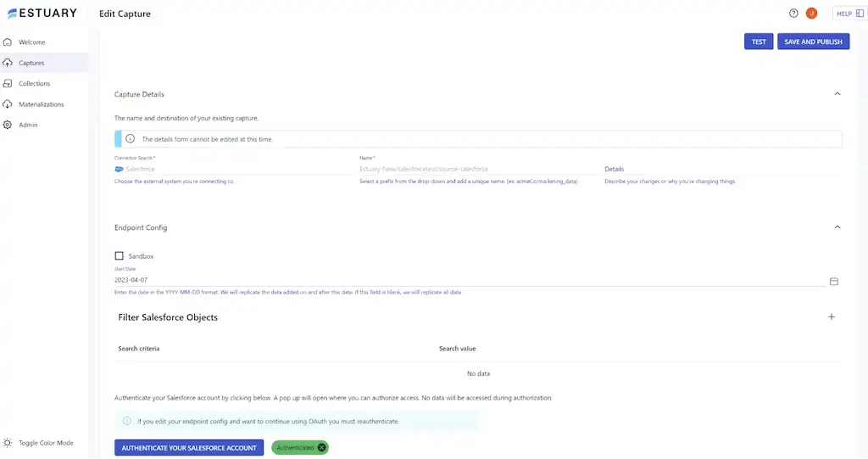Click the Search value column header
Image resolution: width=868 pixels, height=459 pixels.
pyautogui.click(x=457, y=349)
